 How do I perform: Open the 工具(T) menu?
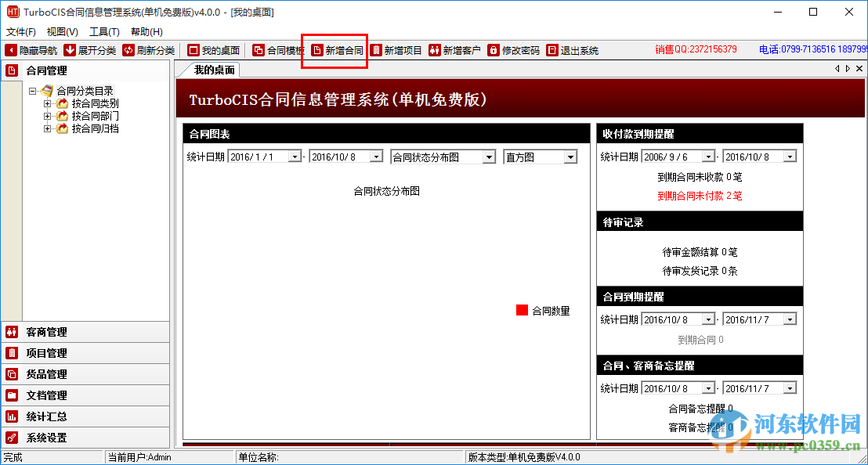[x=104, y=31]
